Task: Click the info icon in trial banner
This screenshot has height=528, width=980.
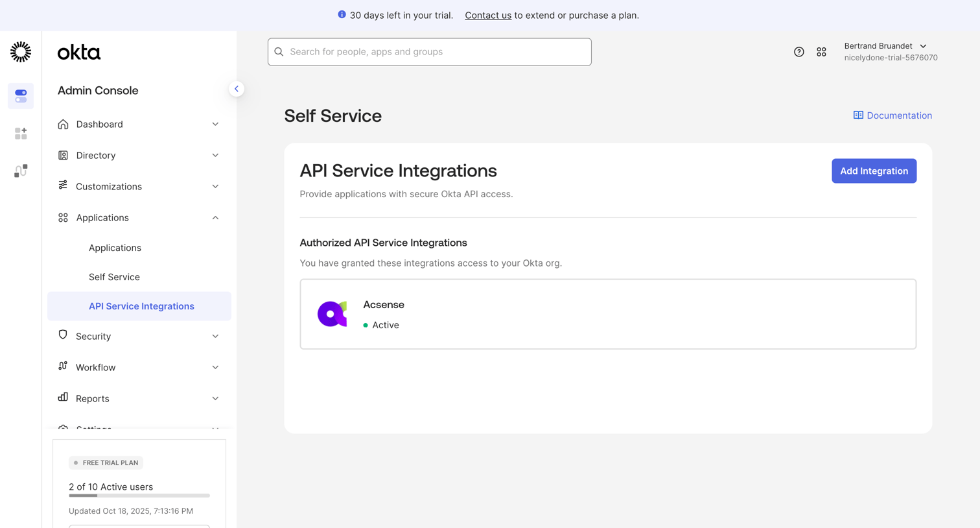Action: 342,14
